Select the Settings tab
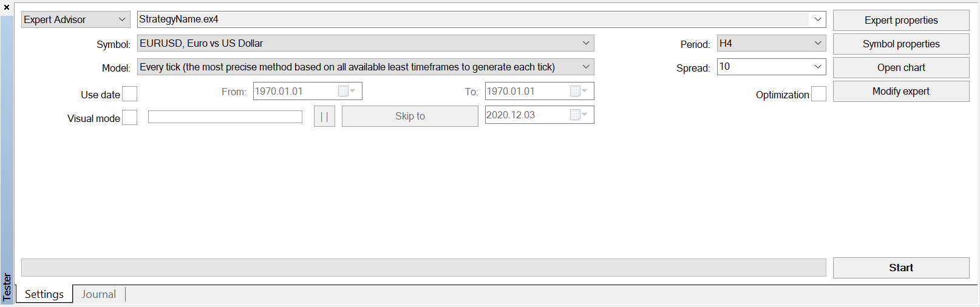This screenshot has height=307, width=980. pos(44,294)
